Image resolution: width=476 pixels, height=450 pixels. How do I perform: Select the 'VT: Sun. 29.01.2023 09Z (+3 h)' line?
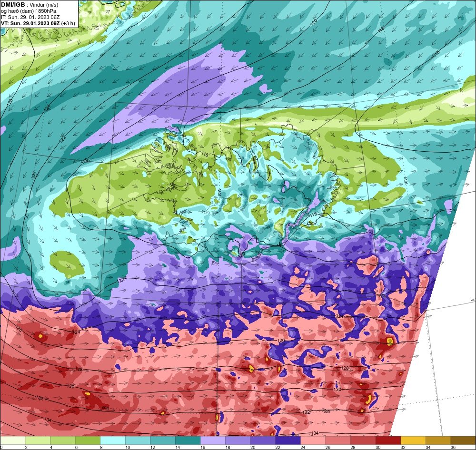coord(38,23)
